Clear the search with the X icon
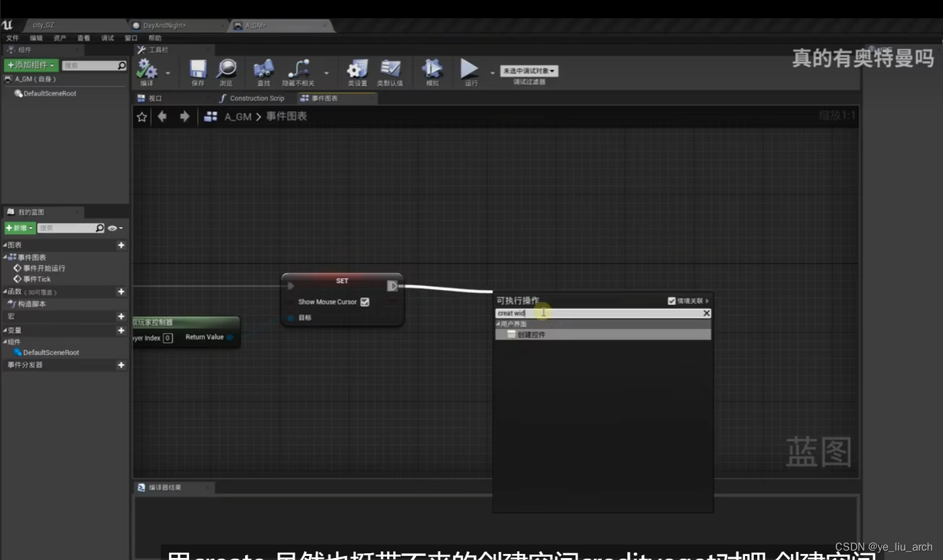This screenshot has height=560, width=943. 706,313
